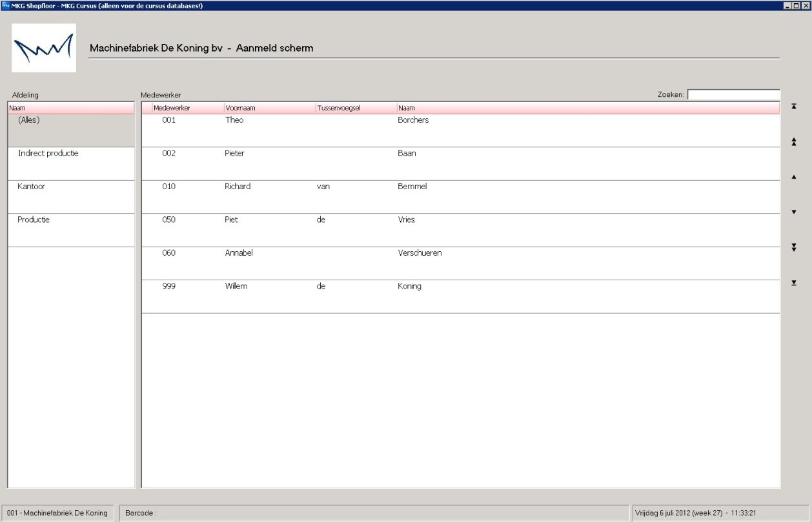Screen dimensions: 812x523
Task: Jump to last employee with bottom arrow
Action: click(794, 283)
